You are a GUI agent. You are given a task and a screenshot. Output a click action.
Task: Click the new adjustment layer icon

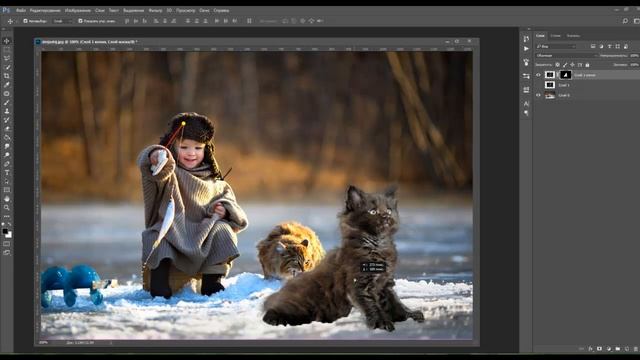point(609,349)
